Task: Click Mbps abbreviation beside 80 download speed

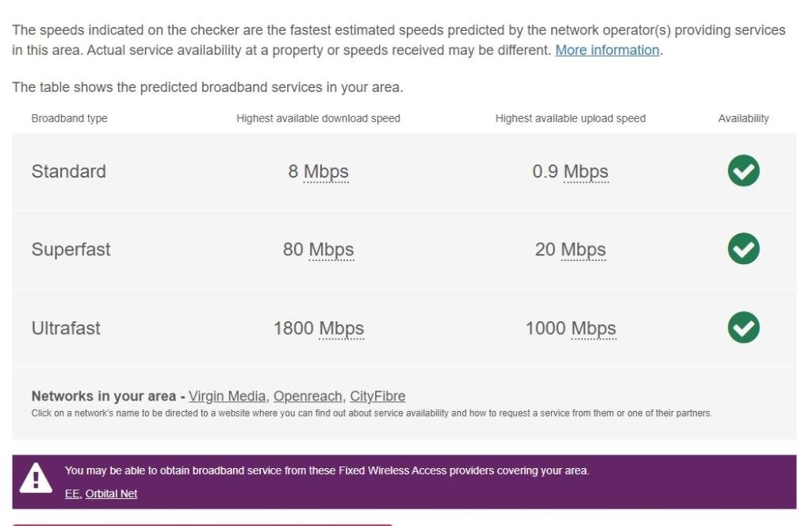Action: pos(331,250)
